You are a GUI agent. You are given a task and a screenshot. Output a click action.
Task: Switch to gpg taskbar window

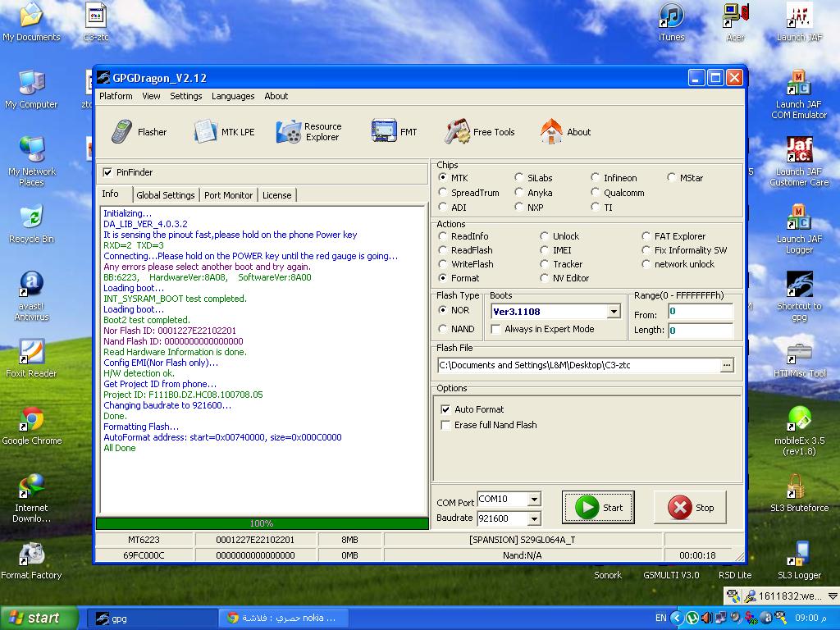[x=151, y=619]
